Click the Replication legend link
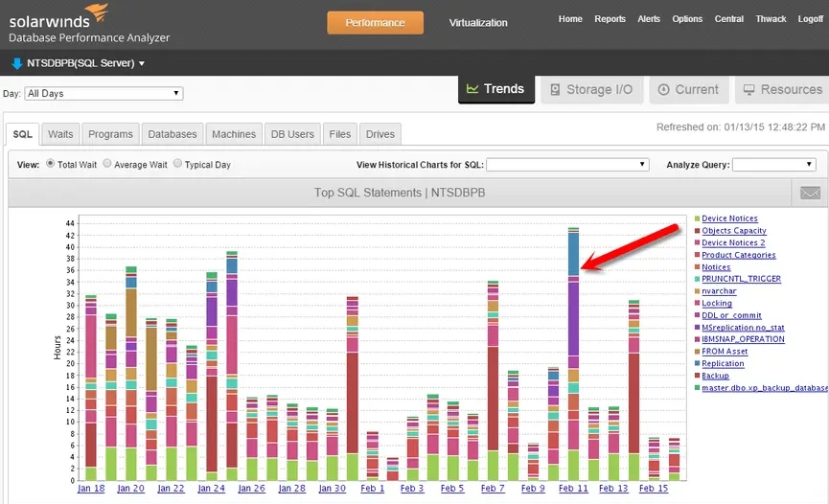Screen dimensions: 829x504 723,363
